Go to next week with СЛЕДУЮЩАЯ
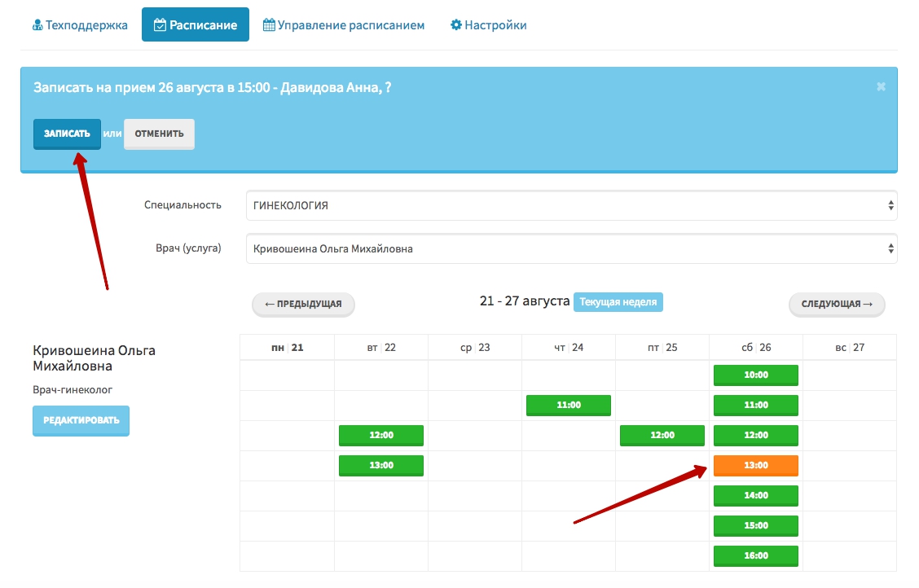919x588 pixels. [x=837, y=304]
